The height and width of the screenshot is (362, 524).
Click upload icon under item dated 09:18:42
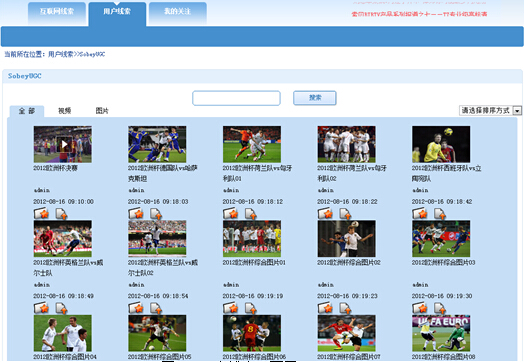click(440, 214)
